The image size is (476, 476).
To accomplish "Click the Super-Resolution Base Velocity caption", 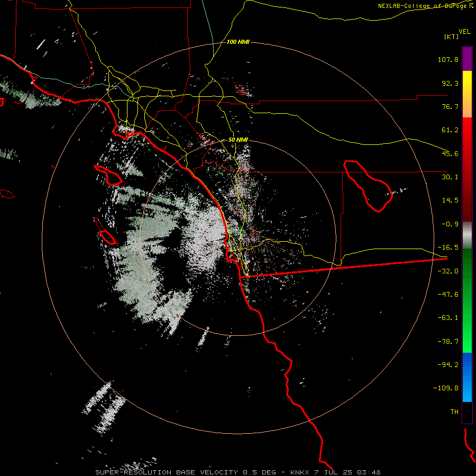I will pyautogui.click(x=237, y=472).
